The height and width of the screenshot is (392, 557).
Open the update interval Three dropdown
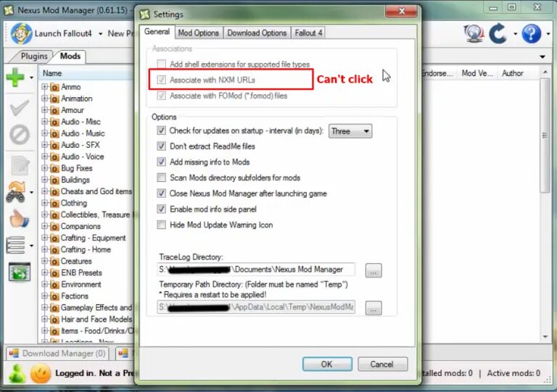click(x=350, y=131)
